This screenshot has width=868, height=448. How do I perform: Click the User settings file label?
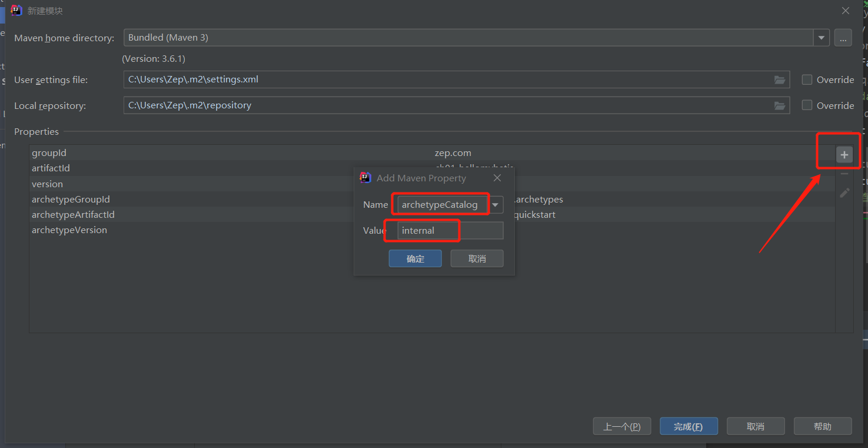[x=51, y=79]
